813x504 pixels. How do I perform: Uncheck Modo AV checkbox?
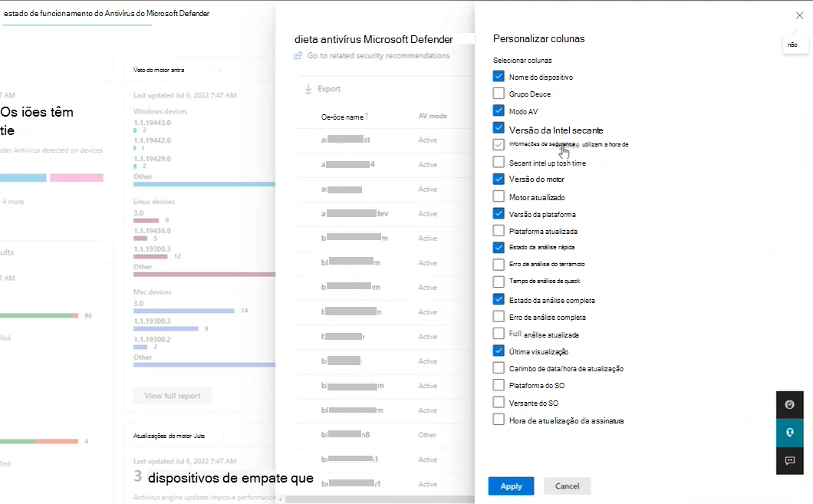499,110
